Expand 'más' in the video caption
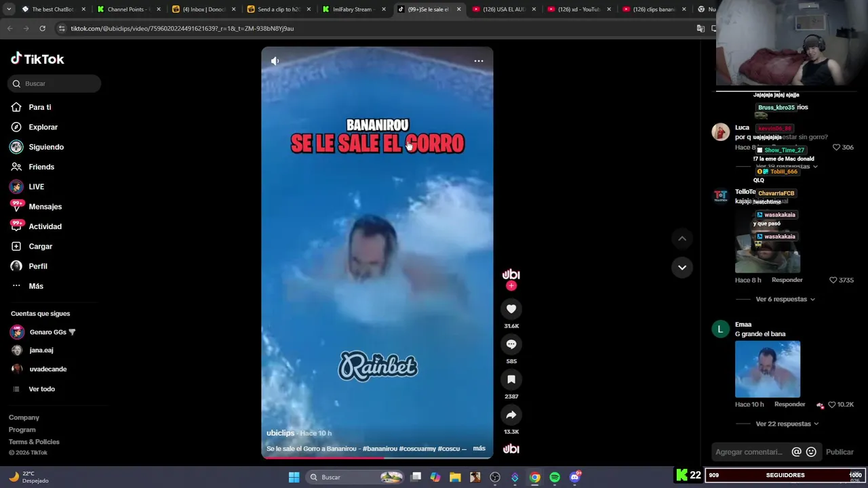 [479, 448]
